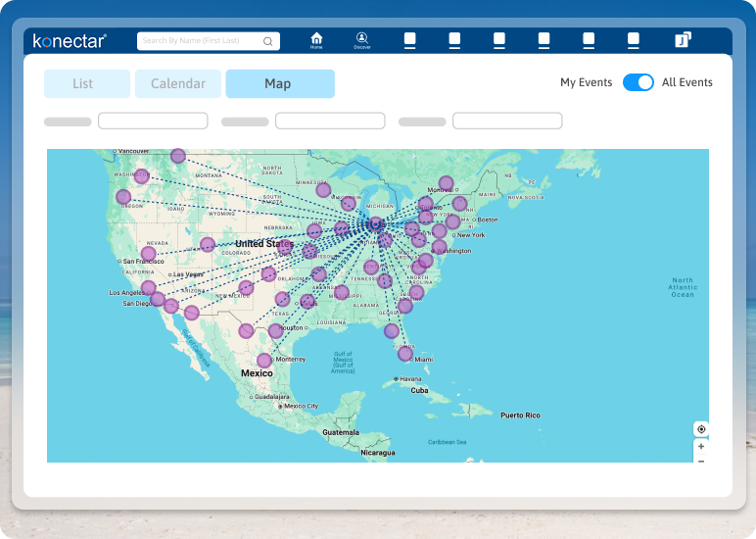Select the event marker near Miami
This screenshot has width=756, height=539.
click(x=405, y=354)
